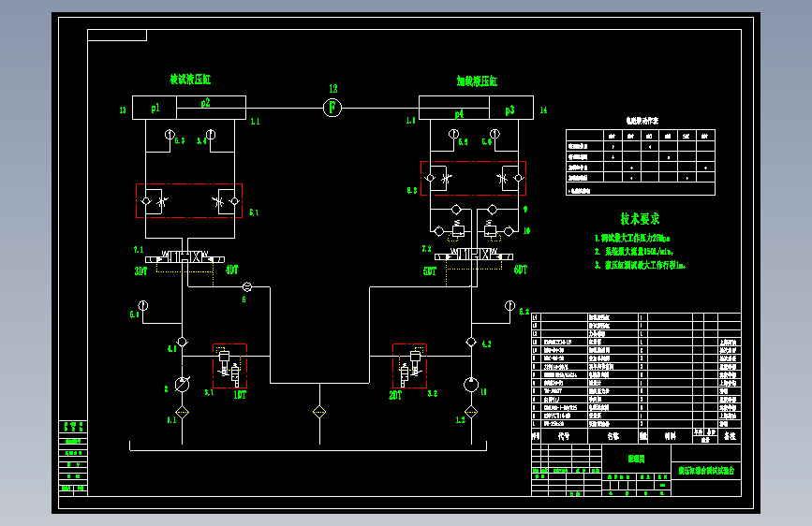This screenshot has width=812, height=526.
Task: Click the filter diamond symbol labeled 1.1
Action: tap(183, 413)
